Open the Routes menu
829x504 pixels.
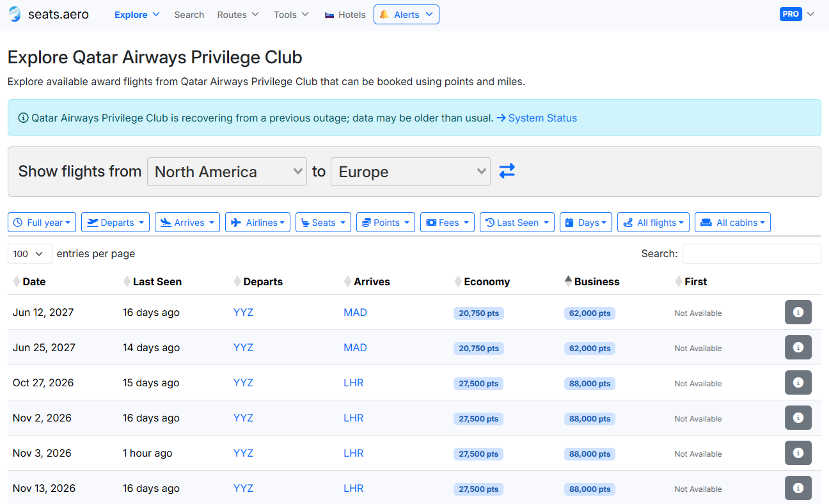click(238, 15)
